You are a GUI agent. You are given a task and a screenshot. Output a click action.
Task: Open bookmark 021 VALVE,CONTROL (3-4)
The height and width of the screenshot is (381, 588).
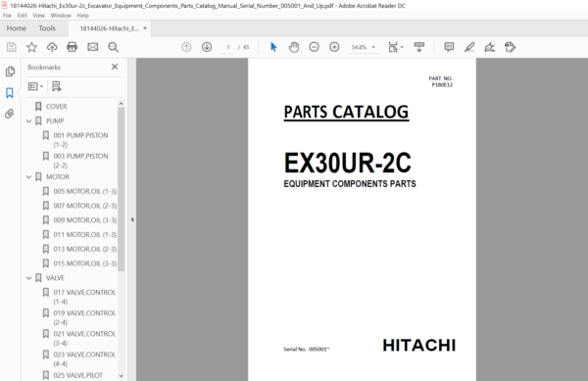click(x=84, y=338)
